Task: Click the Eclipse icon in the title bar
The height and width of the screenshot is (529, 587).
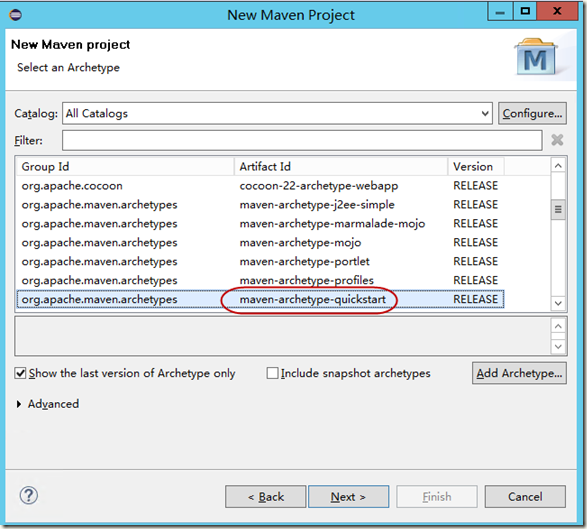Action: [16, 15]
